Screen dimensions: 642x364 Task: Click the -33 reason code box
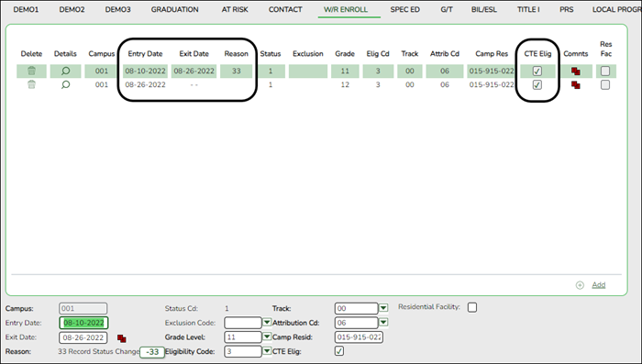[152, 352]
